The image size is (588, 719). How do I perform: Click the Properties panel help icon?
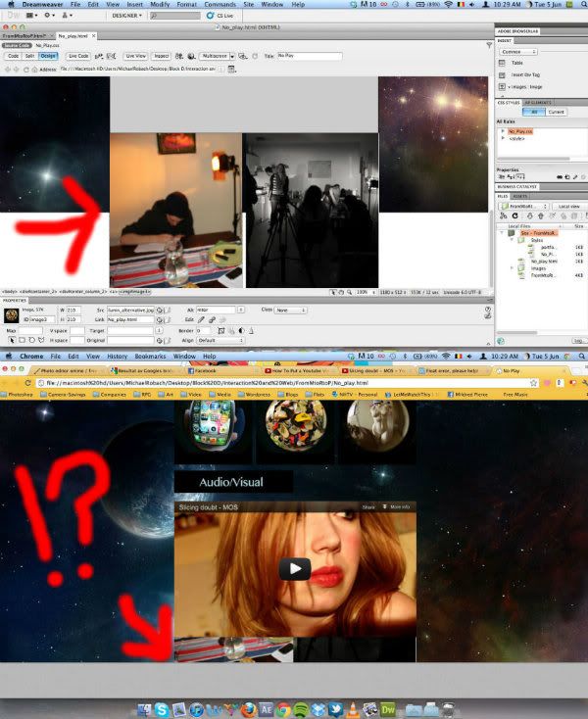click(488, 310)
